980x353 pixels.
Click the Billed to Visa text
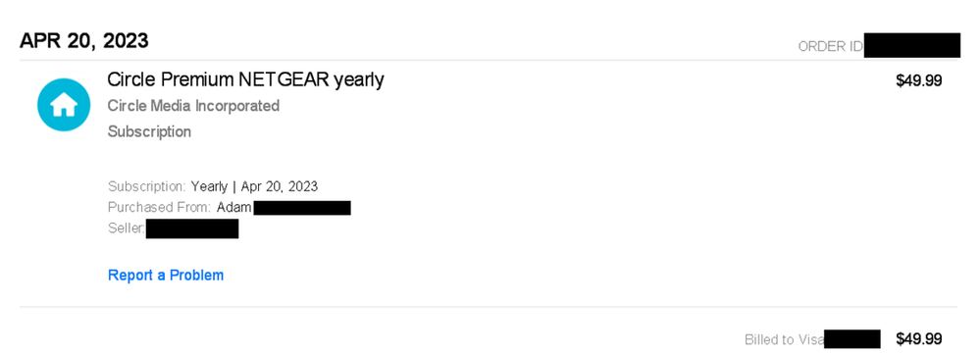[784, 340]
